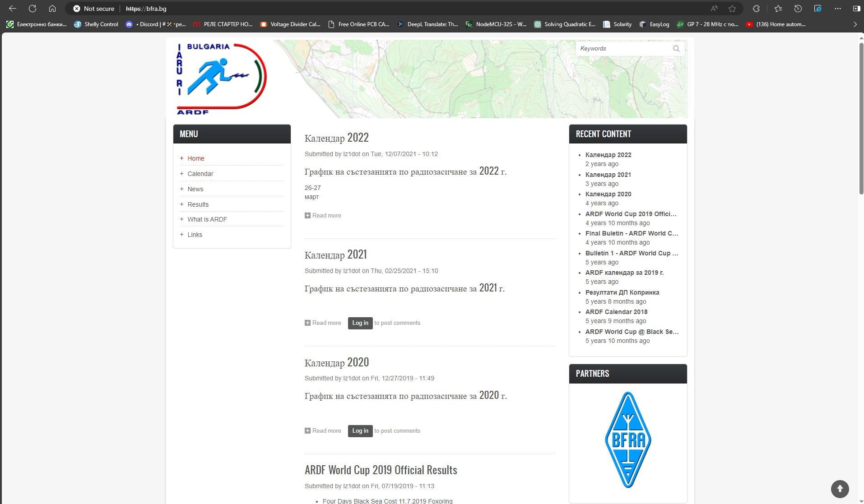Go to browser home icon
864x504 pixels.
point(52,9)
